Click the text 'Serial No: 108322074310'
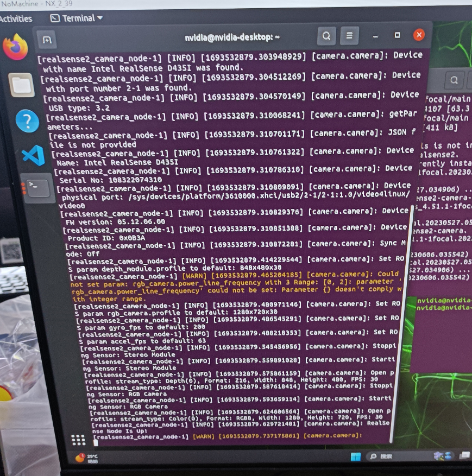The width and height of the screenshot is (472, 476). coord(111,180)
